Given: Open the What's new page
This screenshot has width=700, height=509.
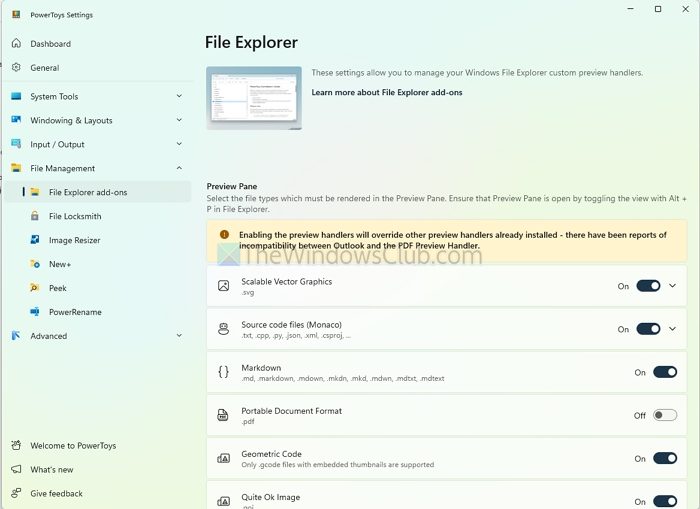Looking at the screenshot, I should pyautogui.click(x=51, y=469).
